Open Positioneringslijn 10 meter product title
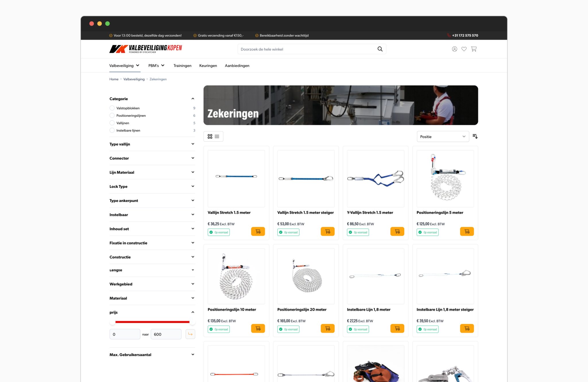Screen dimensions: 588x382 click(x=232, y=310)
